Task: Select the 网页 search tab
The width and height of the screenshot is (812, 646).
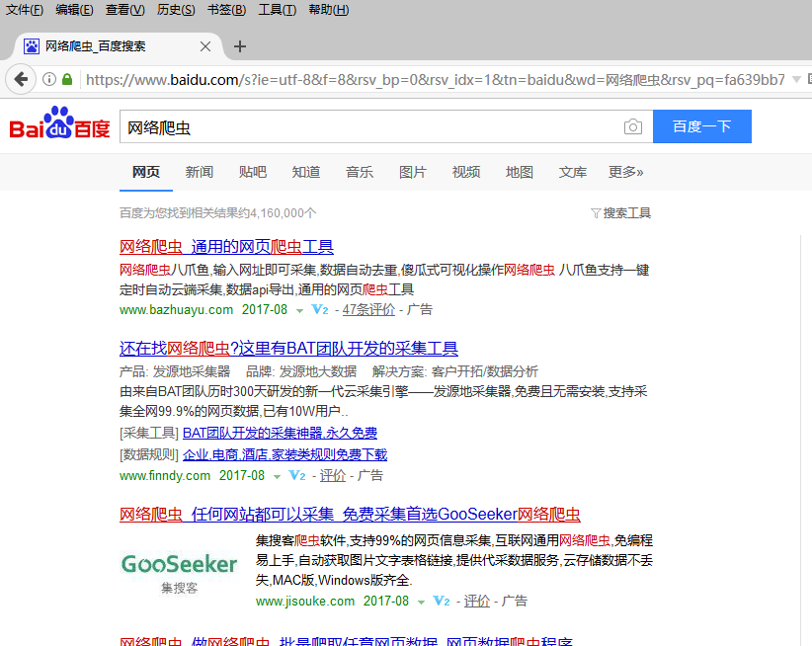Action: 146,172
